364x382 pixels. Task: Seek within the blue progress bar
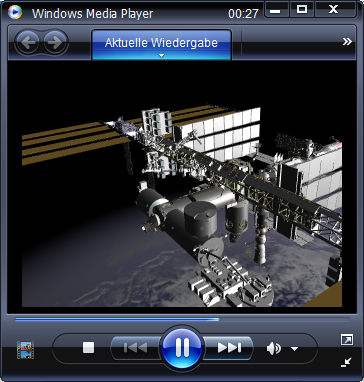pyautogui.click(x=117, y=319)
